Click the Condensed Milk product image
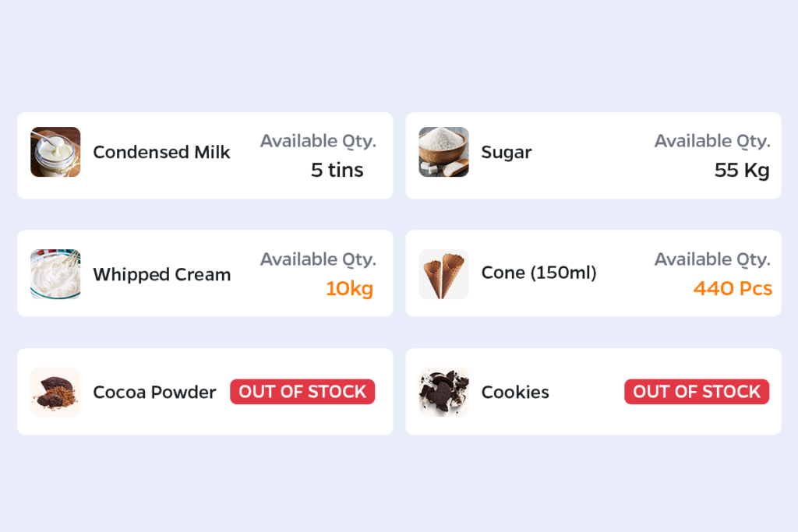 tap(55, 152)
